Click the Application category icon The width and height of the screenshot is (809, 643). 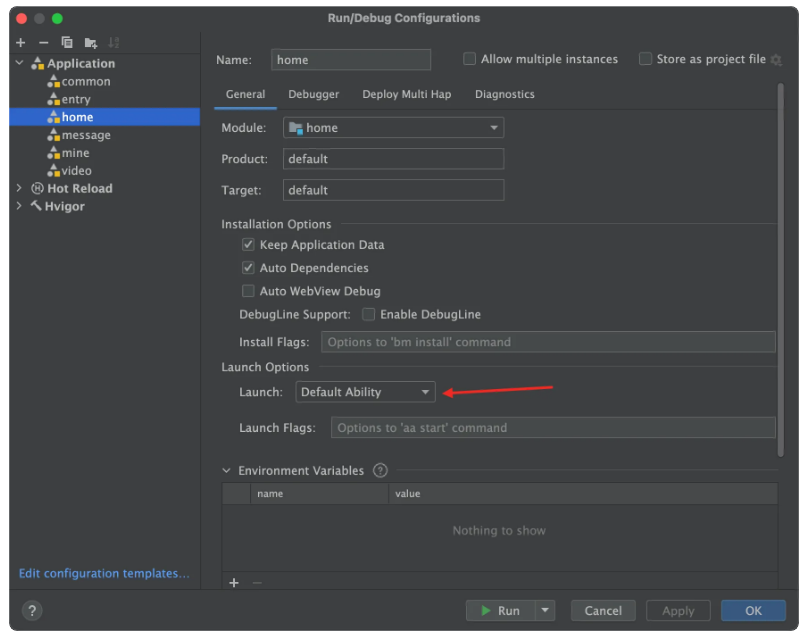38,63
